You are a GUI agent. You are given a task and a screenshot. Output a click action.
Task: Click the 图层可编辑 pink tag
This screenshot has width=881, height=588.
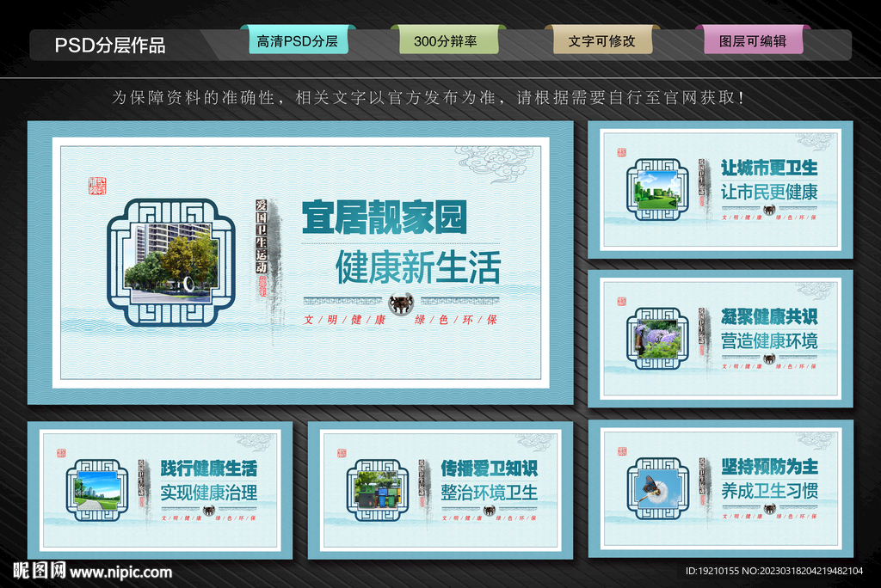[x=753, y=41]
